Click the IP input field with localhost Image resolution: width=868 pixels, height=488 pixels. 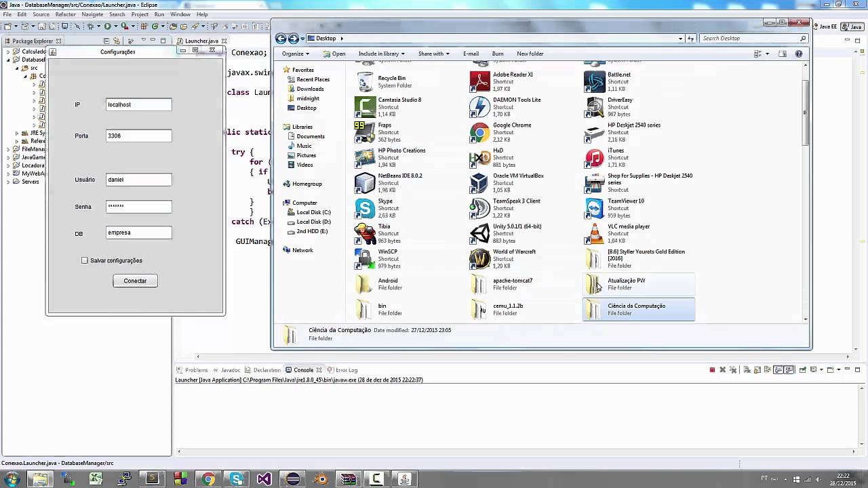point(138,104)
